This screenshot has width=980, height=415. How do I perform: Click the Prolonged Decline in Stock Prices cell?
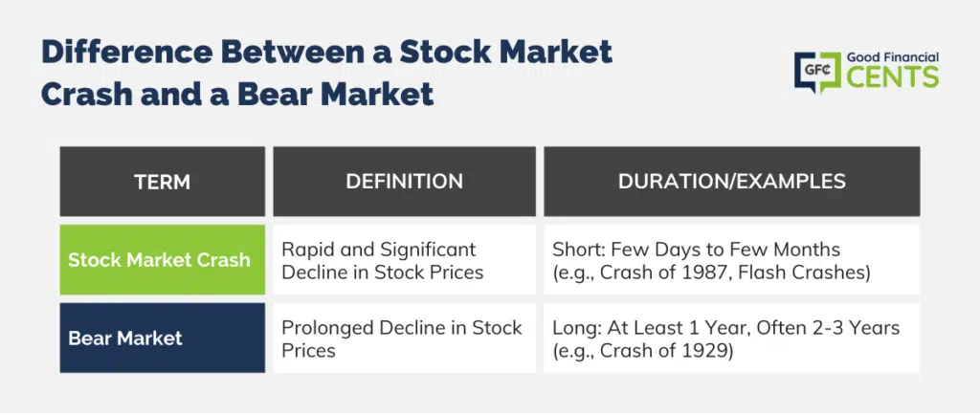pos(405,339)
